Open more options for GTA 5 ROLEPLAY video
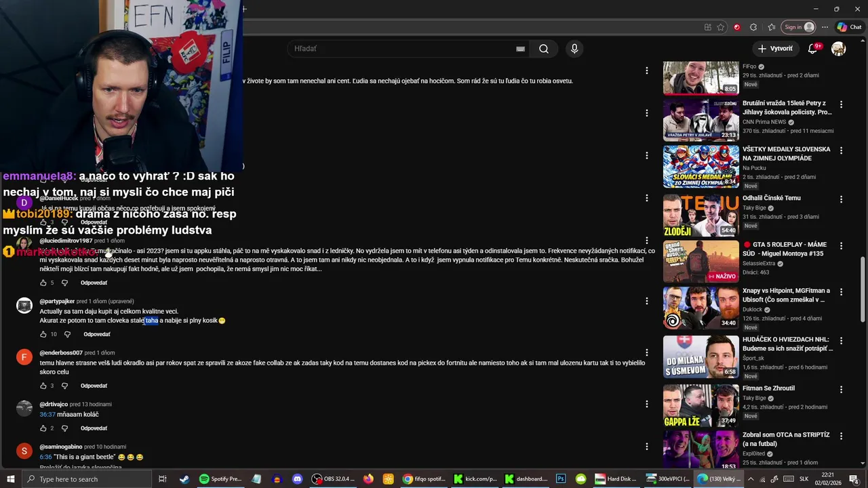 (841, 246)
